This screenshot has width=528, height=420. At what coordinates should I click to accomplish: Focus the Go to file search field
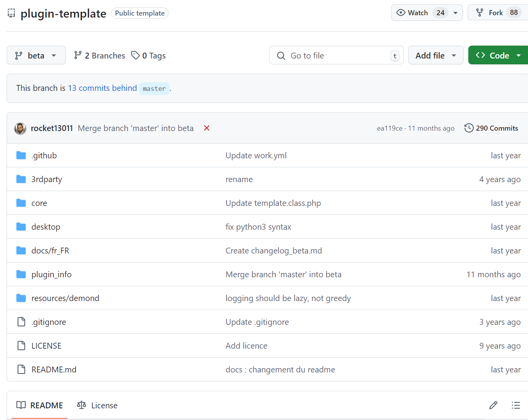point(336,55)
